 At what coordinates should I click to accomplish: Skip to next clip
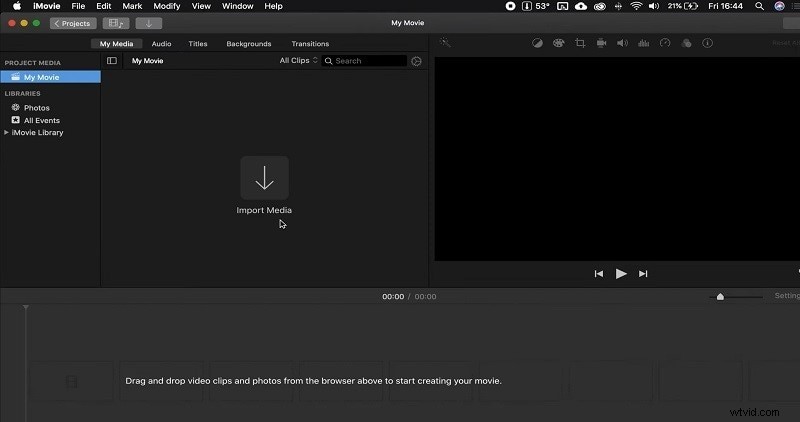643,274
